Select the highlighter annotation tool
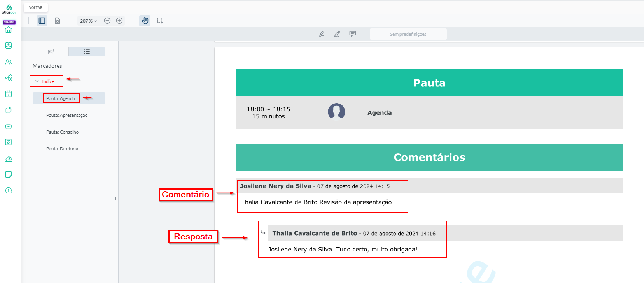The image size is (644, 283). click(x=322, y=34)
